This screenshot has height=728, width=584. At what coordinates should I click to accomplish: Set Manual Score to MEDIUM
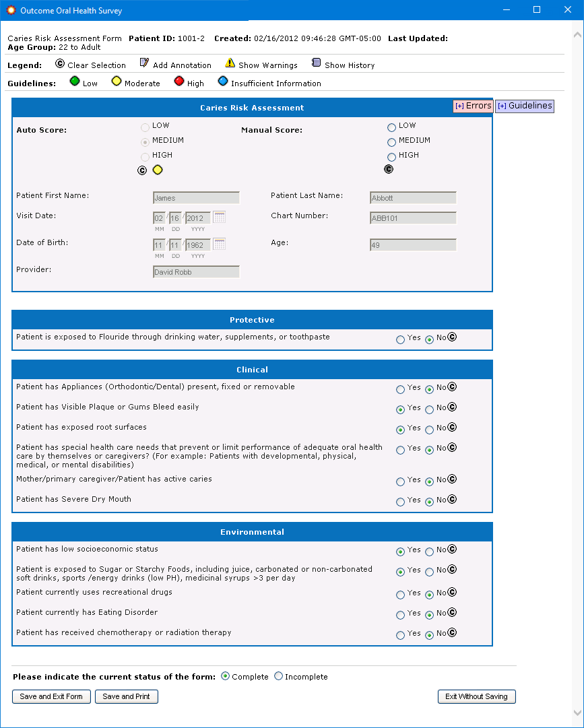click(x=392, y=143)
